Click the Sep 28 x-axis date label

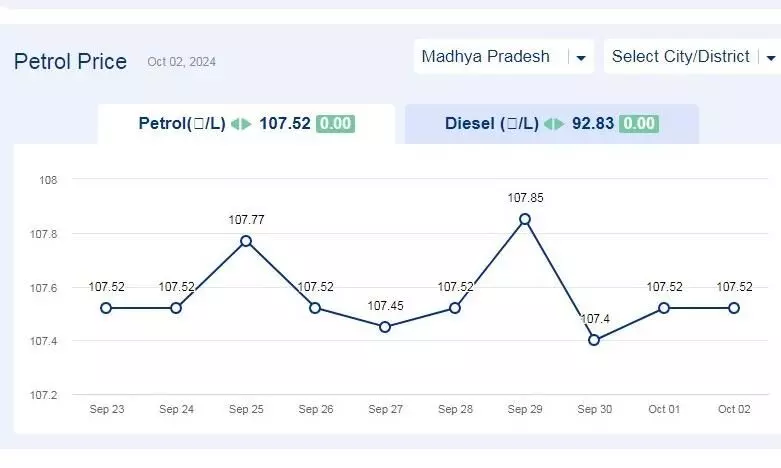click(455, 409)
